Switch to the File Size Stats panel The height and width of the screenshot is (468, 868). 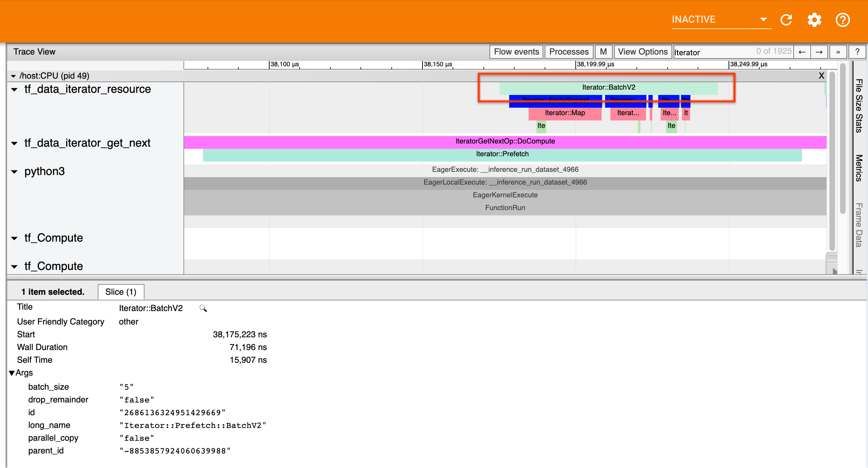point(858,103)
